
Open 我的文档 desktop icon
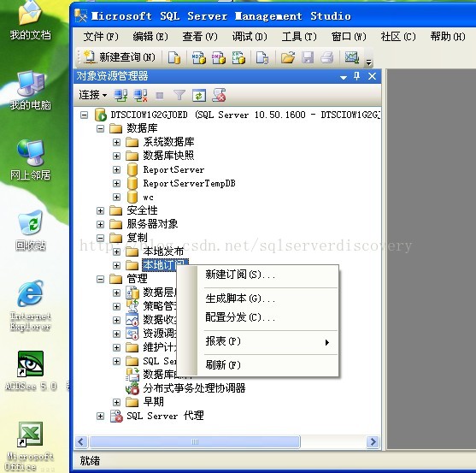[30, 20]
